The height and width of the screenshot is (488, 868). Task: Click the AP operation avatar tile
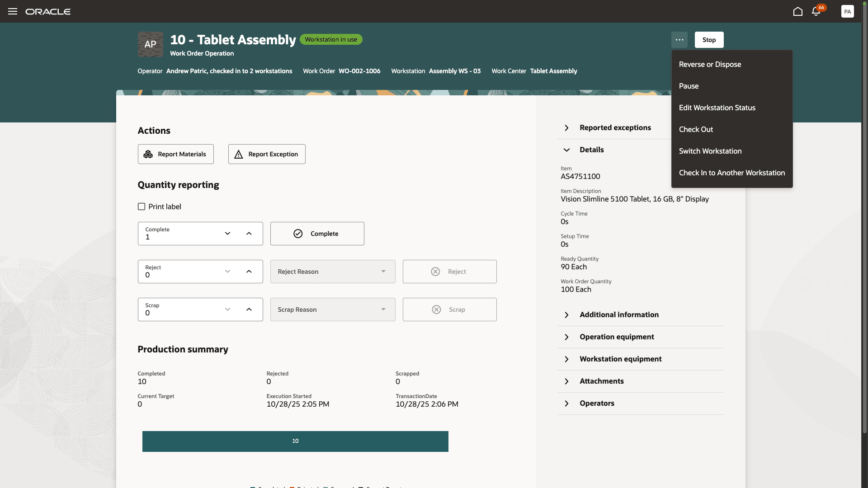151,44
